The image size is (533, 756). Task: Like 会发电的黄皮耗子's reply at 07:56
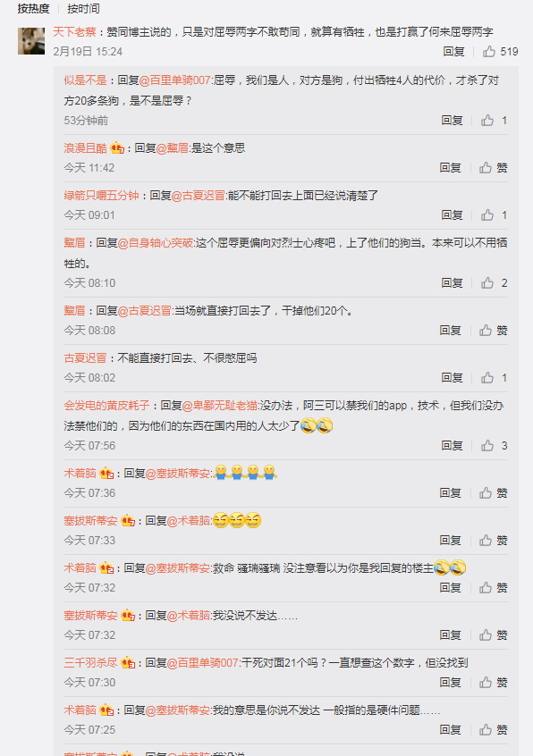coord(494,445)
